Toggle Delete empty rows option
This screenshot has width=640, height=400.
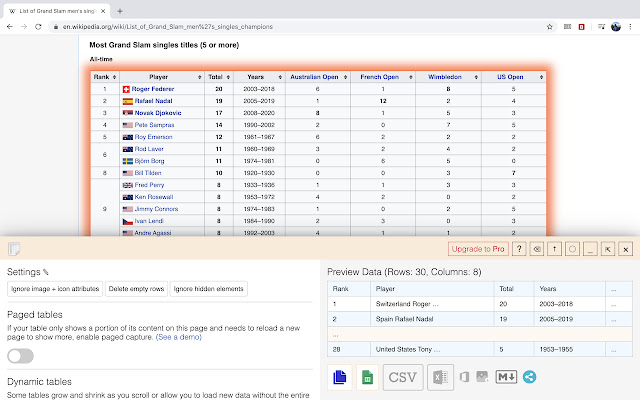tap(136, 289)
